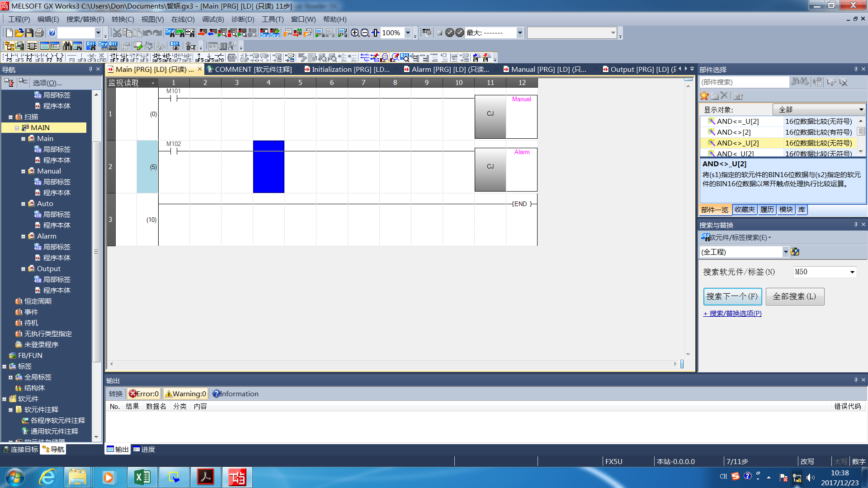Click the 搜索下一个(F) button
The width and height of the screenshot is (868, 488).
point(732,296)
